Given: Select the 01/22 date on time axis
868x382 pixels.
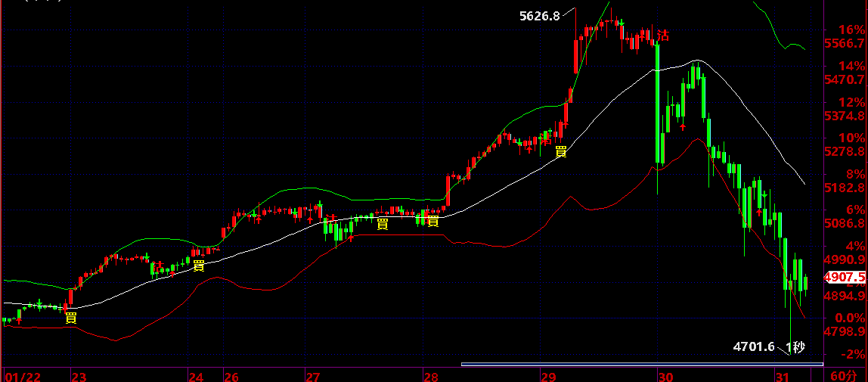Looking at the screenshot, I should 20,376.
